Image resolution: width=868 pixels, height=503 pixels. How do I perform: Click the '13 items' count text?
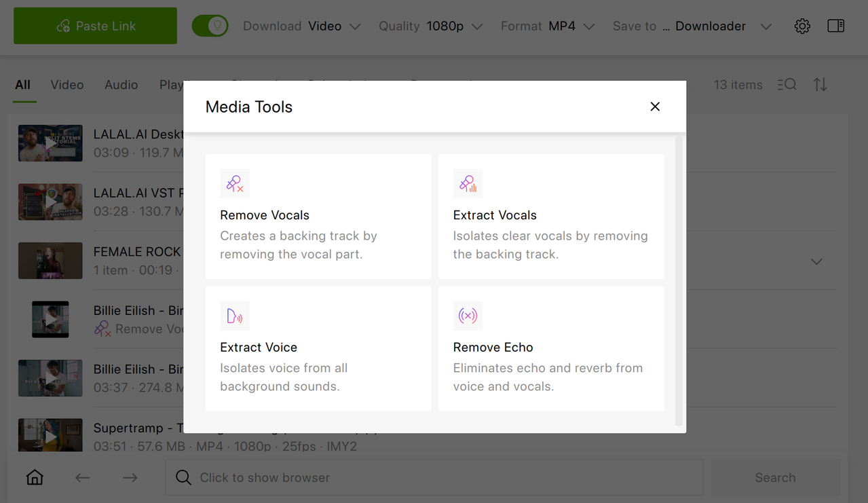[x=738, y=85]
